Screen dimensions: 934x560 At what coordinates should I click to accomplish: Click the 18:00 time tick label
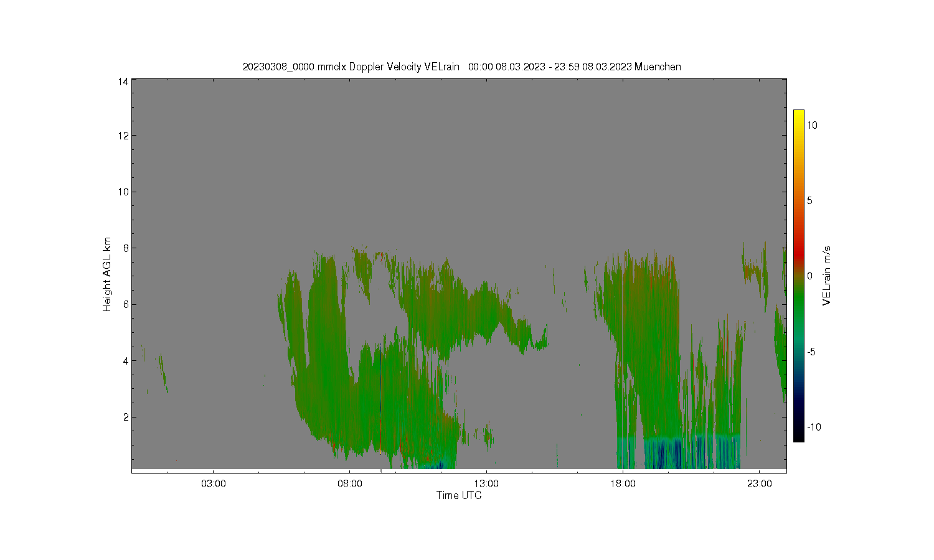(623, 483)
